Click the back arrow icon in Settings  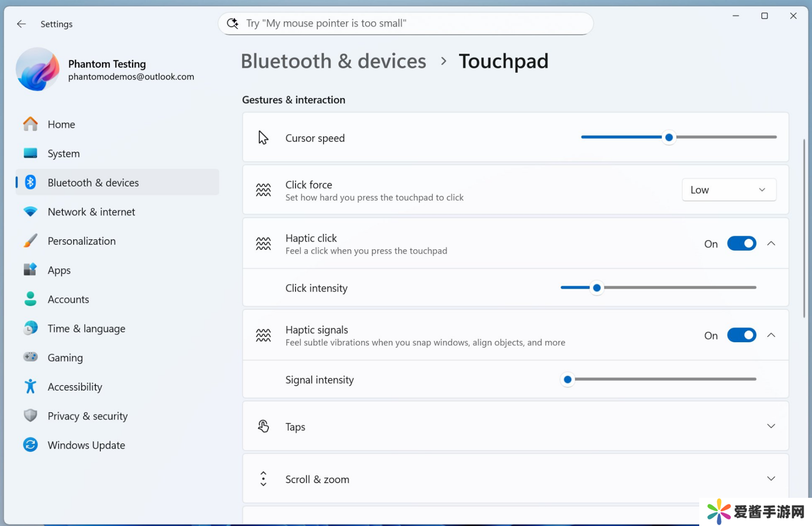21,24
